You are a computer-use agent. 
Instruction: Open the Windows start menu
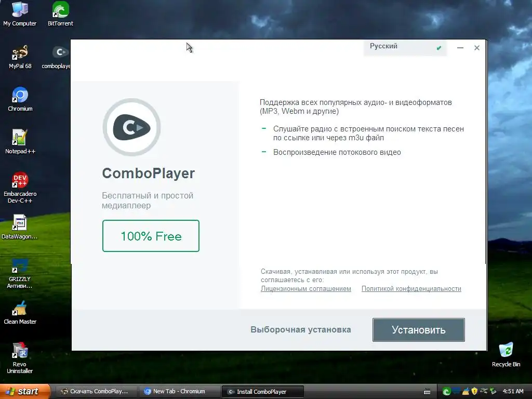coord(24,392)
